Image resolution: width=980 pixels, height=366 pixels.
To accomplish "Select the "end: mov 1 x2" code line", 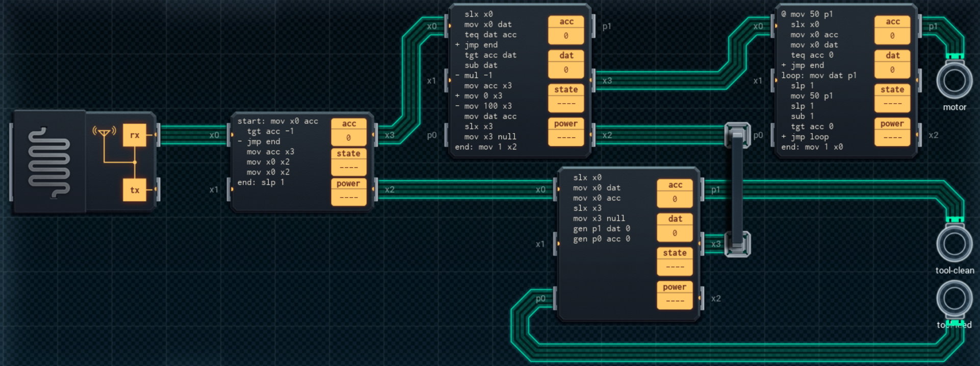I will [485, 147].
